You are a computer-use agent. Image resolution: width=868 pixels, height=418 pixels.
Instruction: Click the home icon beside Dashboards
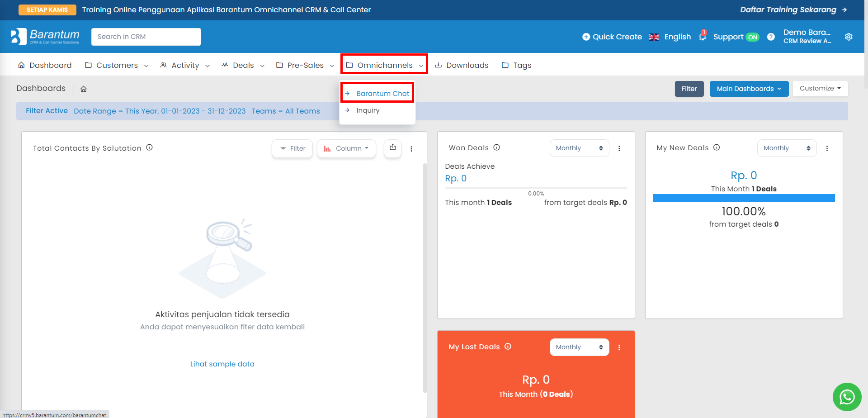pos(84,89)
